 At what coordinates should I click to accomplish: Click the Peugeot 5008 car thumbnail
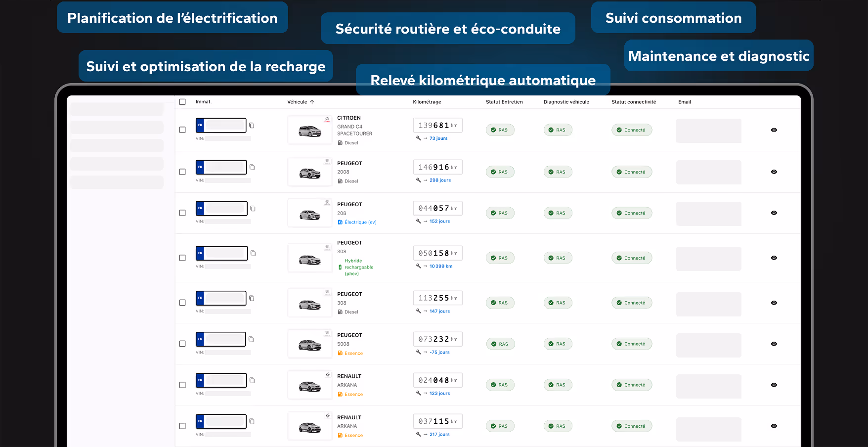pos(310,344)
